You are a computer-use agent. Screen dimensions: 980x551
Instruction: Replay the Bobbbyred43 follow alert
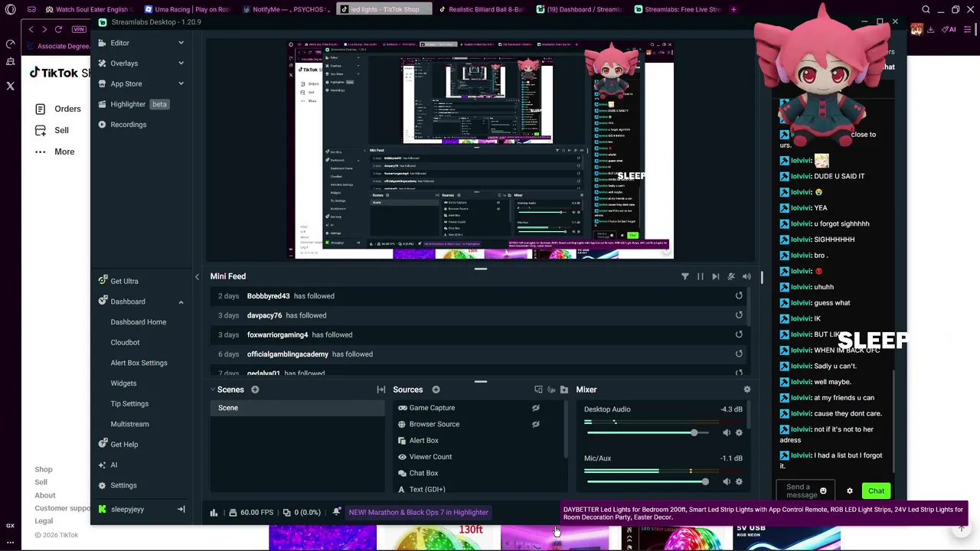click(739, 295)
